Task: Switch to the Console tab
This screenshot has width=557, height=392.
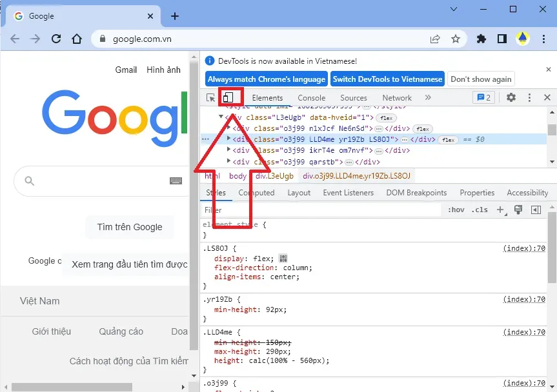Action: click(x=312, y=98)
